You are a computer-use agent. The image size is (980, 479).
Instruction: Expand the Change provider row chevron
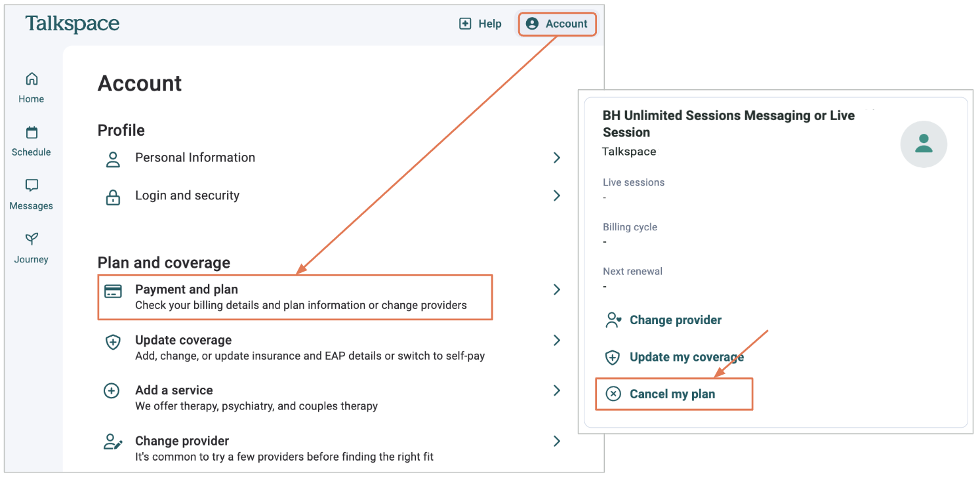[557, 441]
